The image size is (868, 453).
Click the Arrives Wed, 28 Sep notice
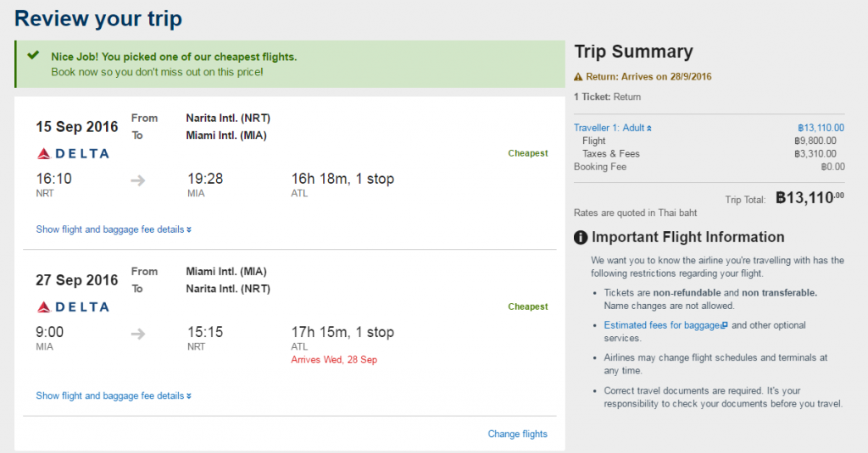tap(334, 360)
